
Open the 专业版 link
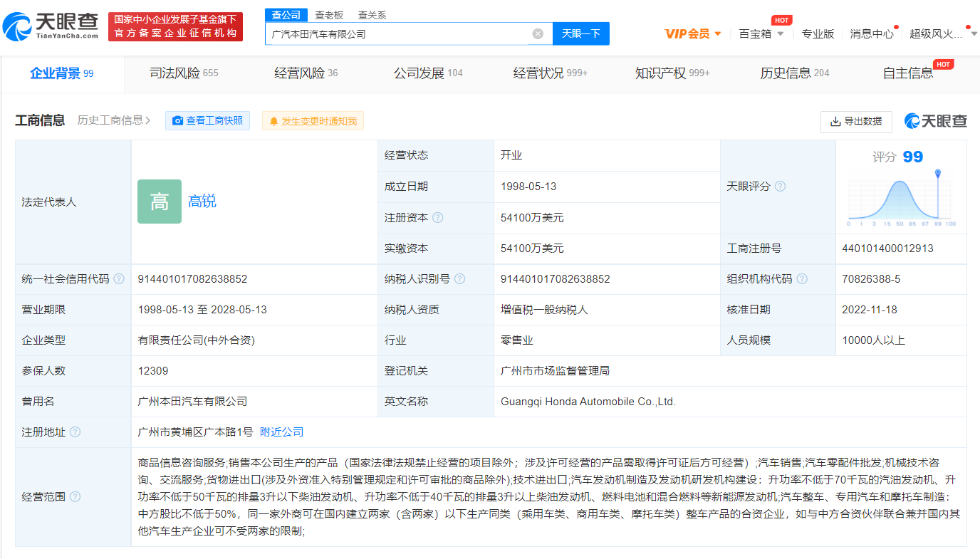pos(818,33)
